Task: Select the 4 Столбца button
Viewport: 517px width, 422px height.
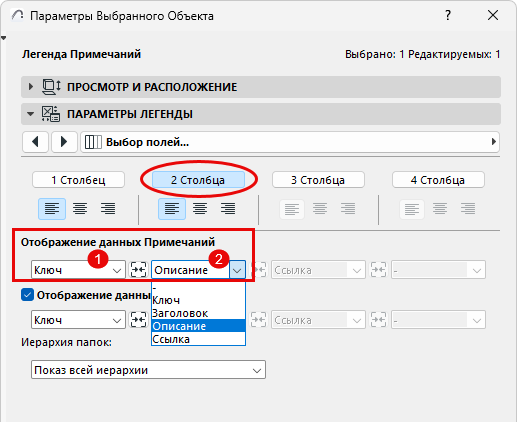Action: point(438,180)
